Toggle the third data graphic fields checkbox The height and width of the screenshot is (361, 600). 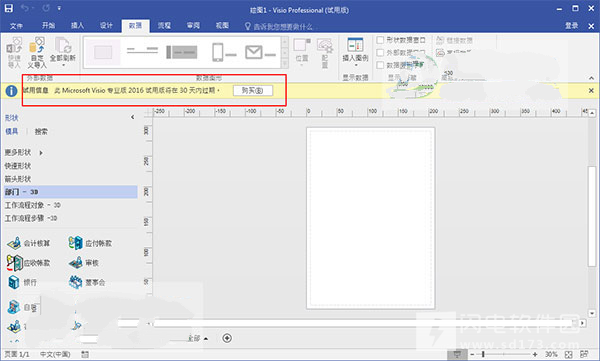[380, 65]
